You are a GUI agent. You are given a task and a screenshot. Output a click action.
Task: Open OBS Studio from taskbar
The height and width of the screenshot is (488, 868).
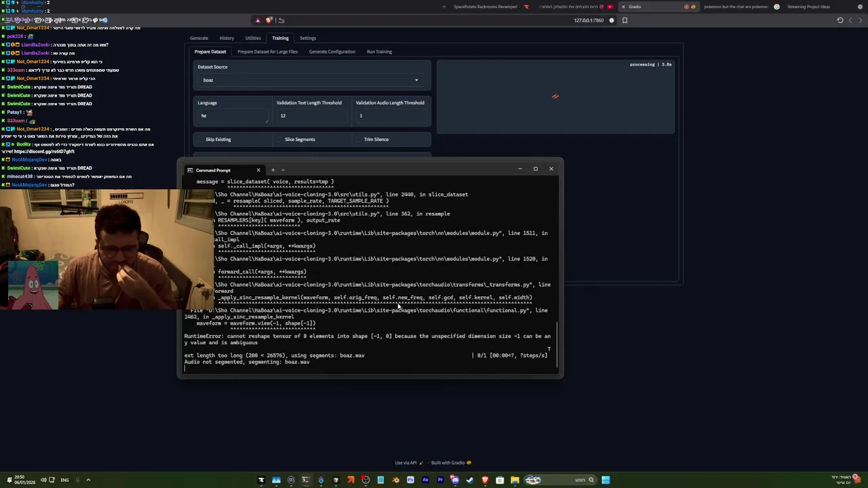pos(366,480)
